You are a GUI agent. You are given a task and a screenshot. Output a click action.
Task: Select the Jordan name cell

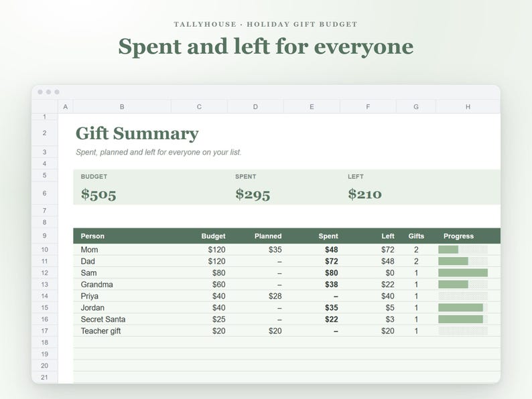point(122,308)
